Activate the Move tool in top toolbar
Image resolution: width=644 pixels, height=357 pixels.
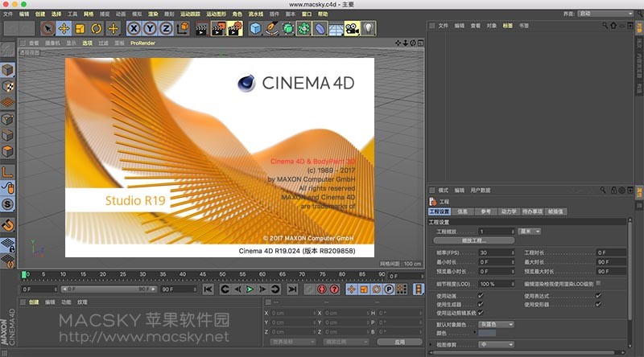pos(64,29)
